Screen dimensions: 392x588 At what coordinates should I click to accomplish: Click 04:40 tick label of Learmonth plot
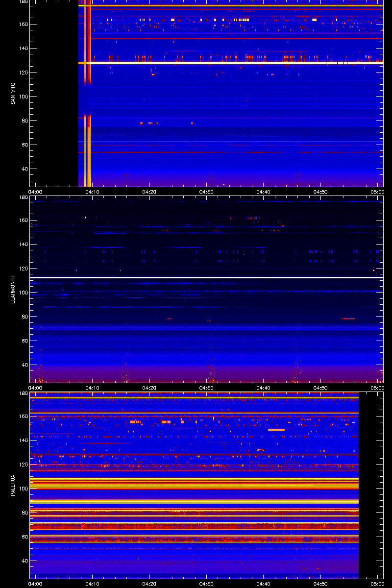tap(264, 388)
